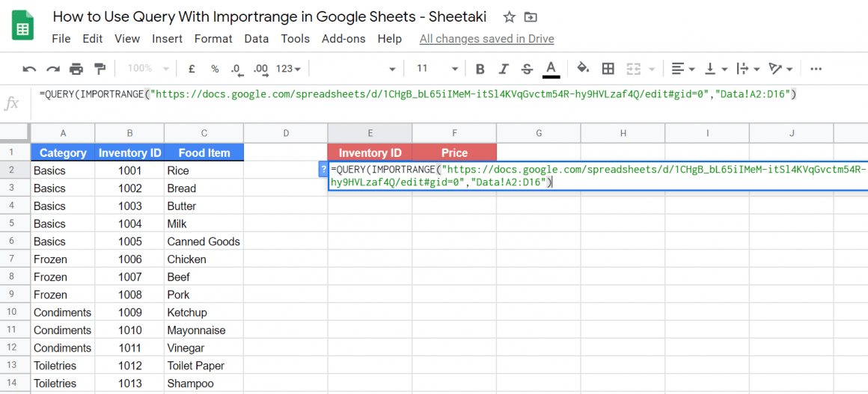Open the Insert menu

(167, 39)
